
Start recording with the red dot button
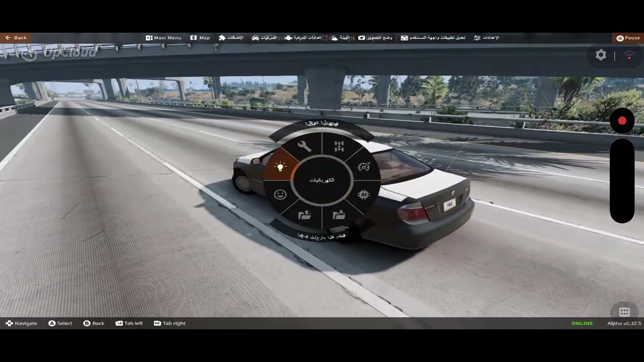point(622,121)
